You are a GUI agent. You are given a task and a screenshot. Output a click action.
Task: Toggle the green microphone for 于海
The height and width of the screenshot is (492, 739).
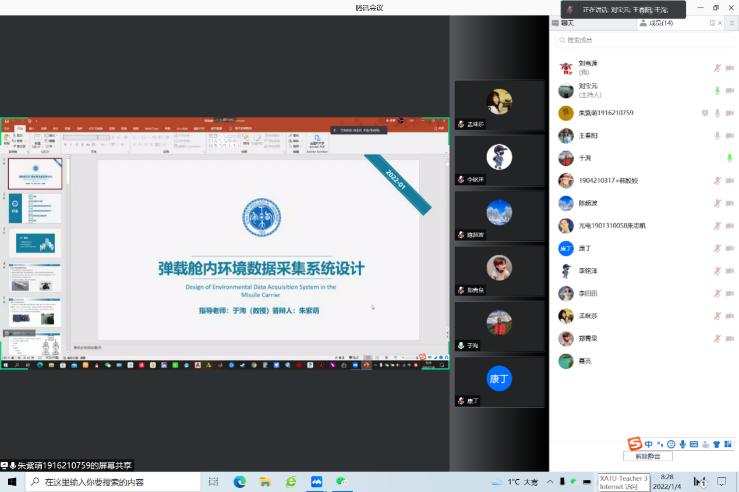pyautogui.click(x=730, y=158)
